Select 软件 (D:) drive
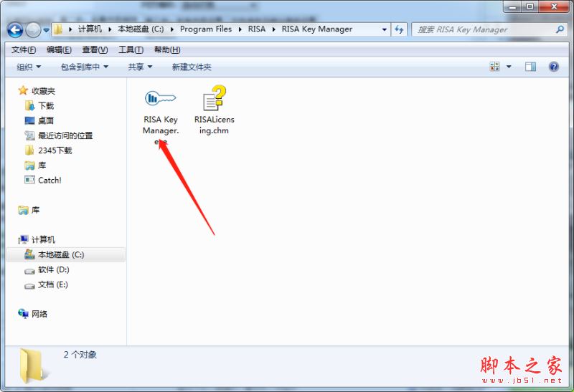Image resolution: width=574 pixels, height=392 pixels. click(x=53, y=269)
